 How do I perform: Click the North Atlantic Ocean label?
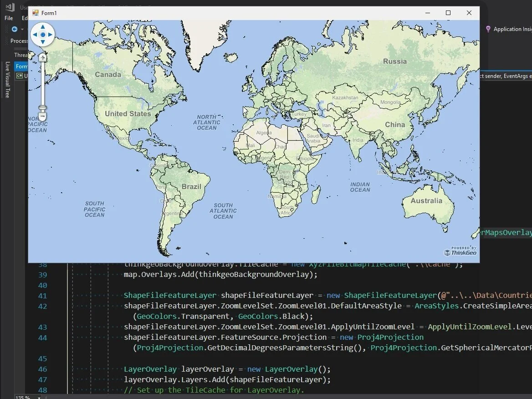207,122
